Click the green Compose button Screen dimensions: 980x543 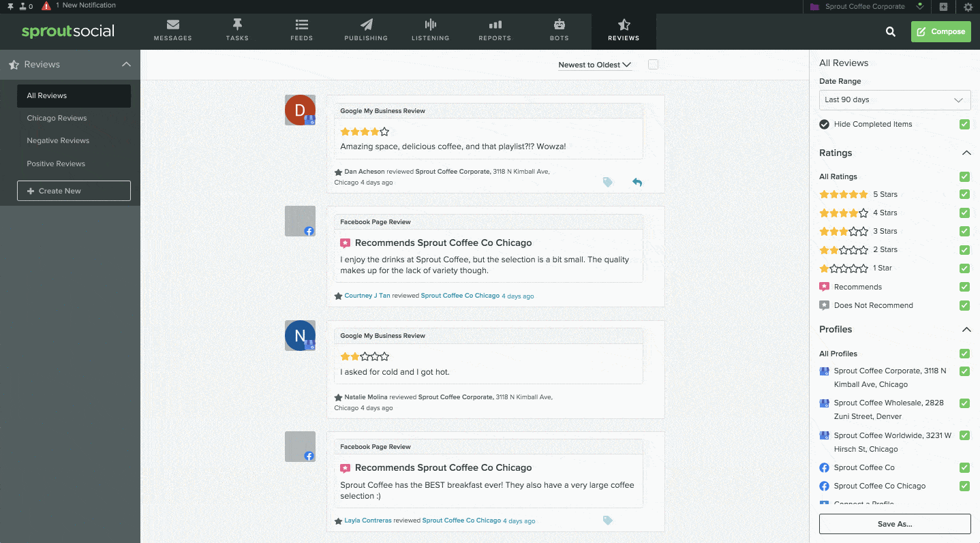pyautogui.click(x=940, y=31)
